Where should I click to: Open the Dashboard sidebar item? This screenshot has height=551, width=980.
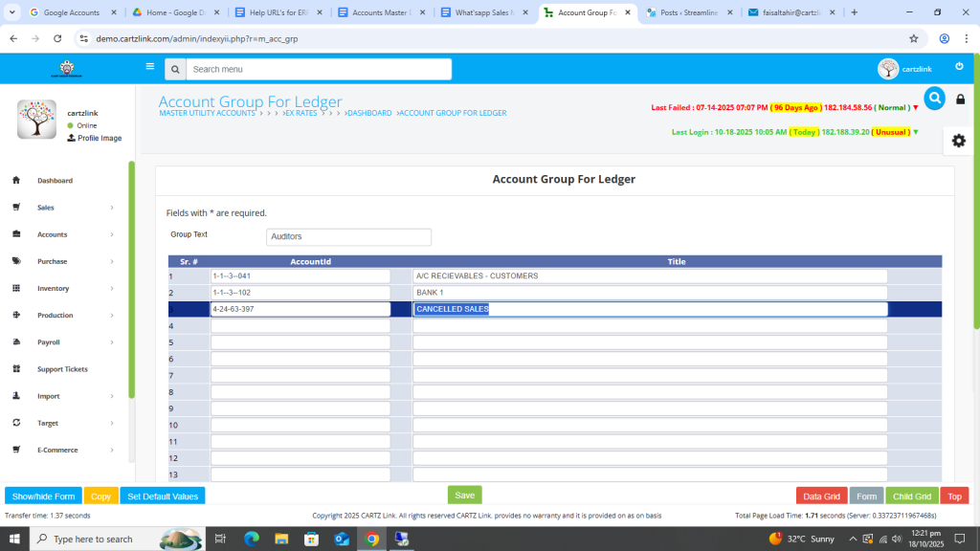coord(55,181)
